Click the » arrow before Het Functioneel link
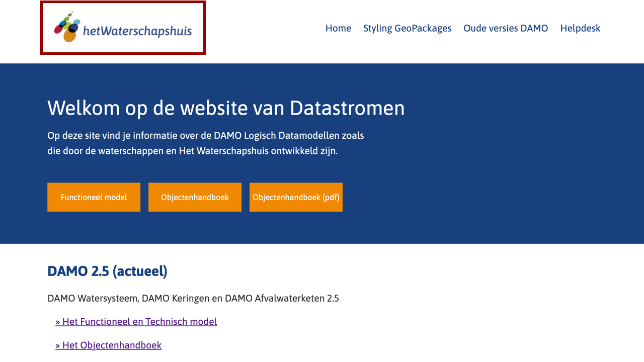The width and height of the screenshot is (644, 362). 58,322
